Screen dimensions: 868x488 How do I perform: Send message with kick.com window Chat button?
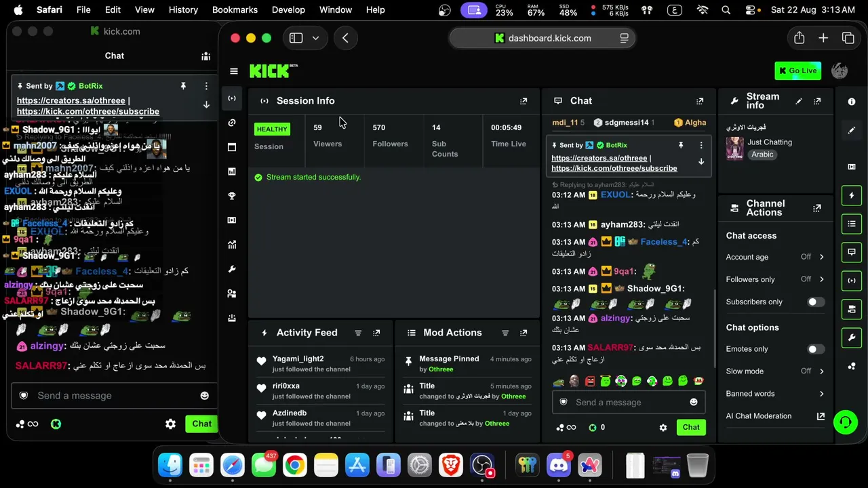pos(201,424)
